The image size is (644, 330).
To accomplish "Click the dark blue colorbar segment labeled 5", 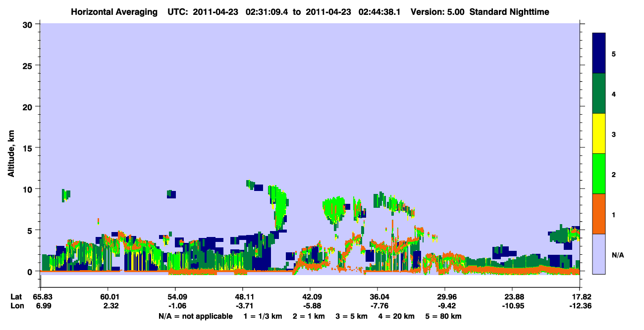I will point(599,53).
